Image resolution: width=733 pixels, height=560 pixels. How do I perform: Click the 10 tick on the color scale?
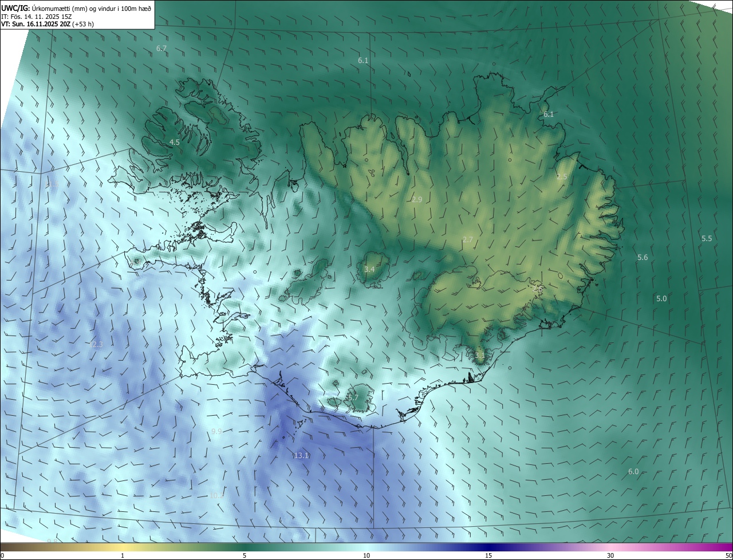pos(366,555)
